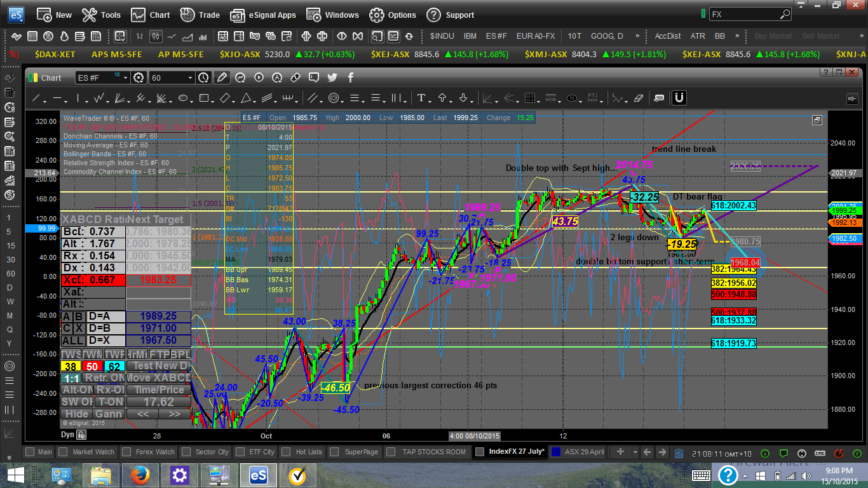The width and height of the screenshot is (868, 488).
Task: Click the chart window help question icon
Action: [x=825, y=73]
